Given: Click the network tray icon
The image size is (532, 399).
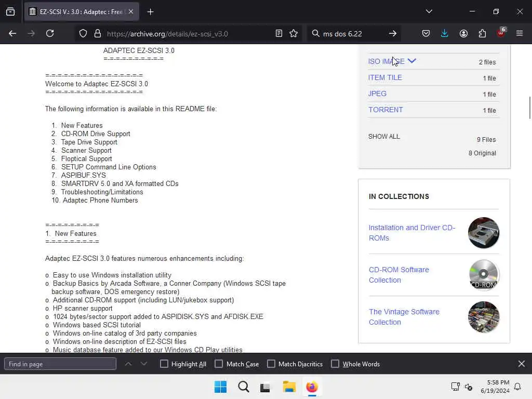Looking at the screenshot, I should click(x=455, y=387).
